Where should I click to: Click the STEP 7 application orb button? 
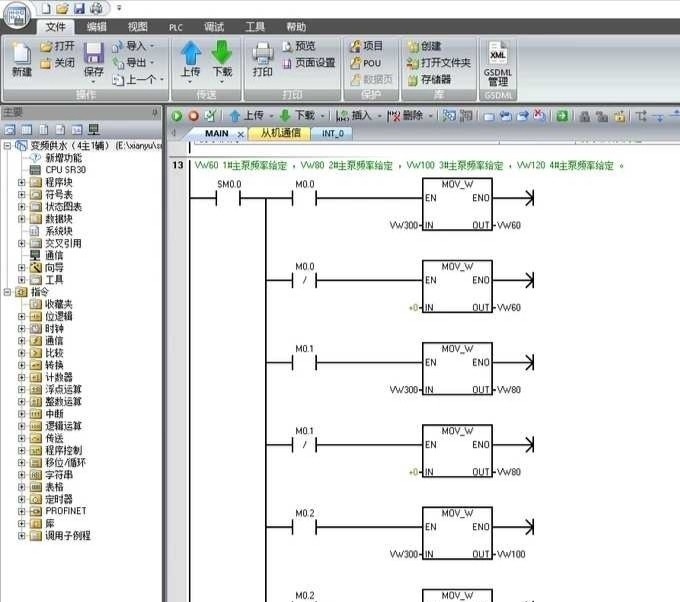tap(17, 16)
